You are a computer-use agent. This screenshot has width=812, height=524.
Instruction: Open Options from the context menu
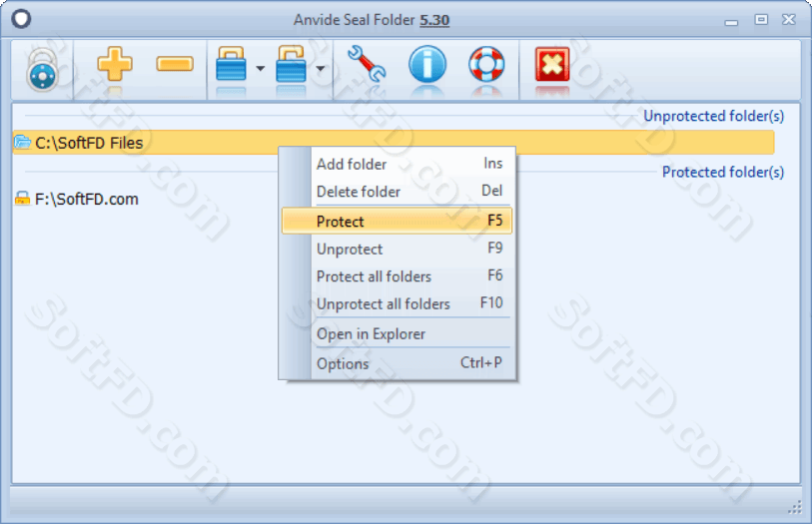[x=397, y=363]
